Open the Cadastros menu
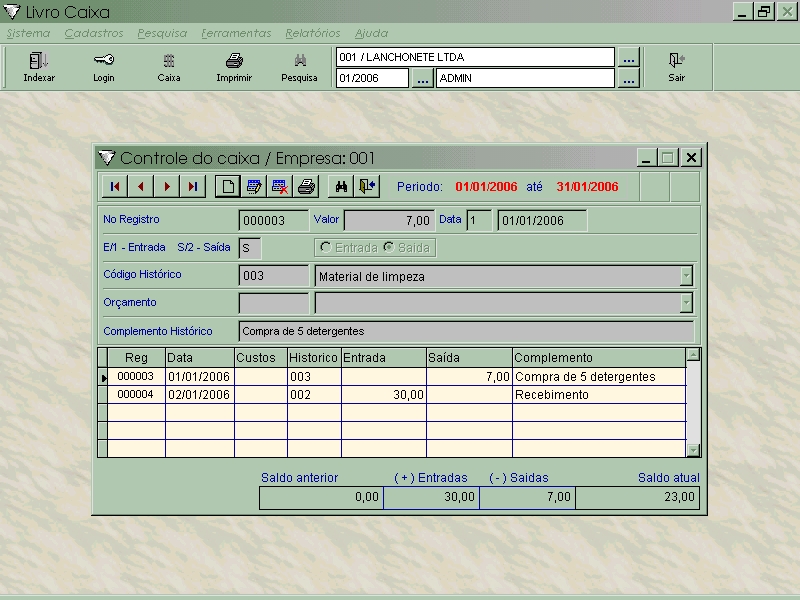 tap(93, 33)
